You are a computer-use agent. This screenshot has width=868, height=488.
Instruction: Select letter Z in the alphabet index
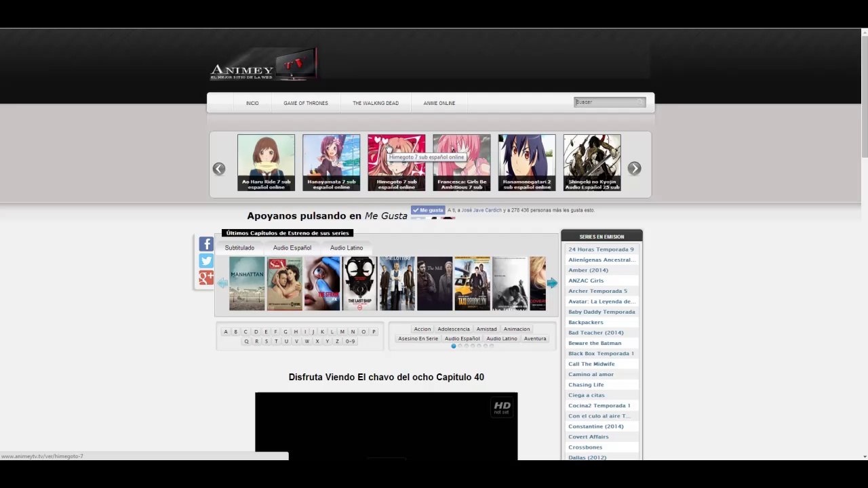337,342
